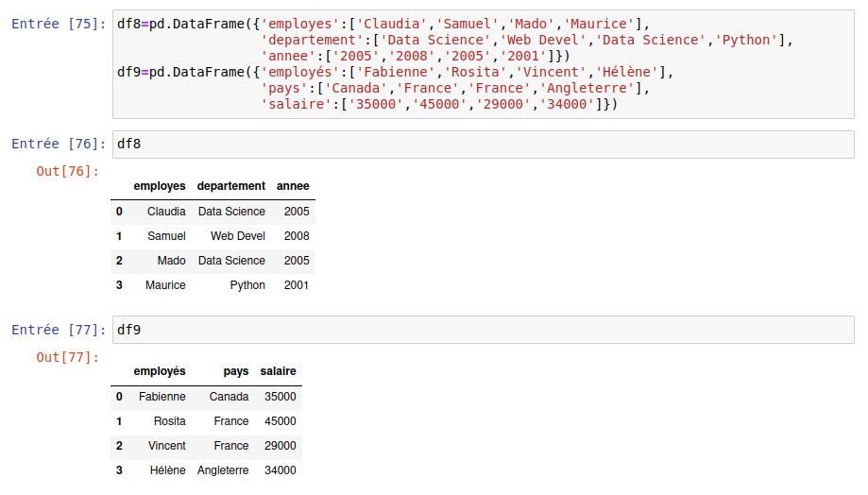Select the Entrée [75] cell prompt
868x495 pixels.
[59, 24]
